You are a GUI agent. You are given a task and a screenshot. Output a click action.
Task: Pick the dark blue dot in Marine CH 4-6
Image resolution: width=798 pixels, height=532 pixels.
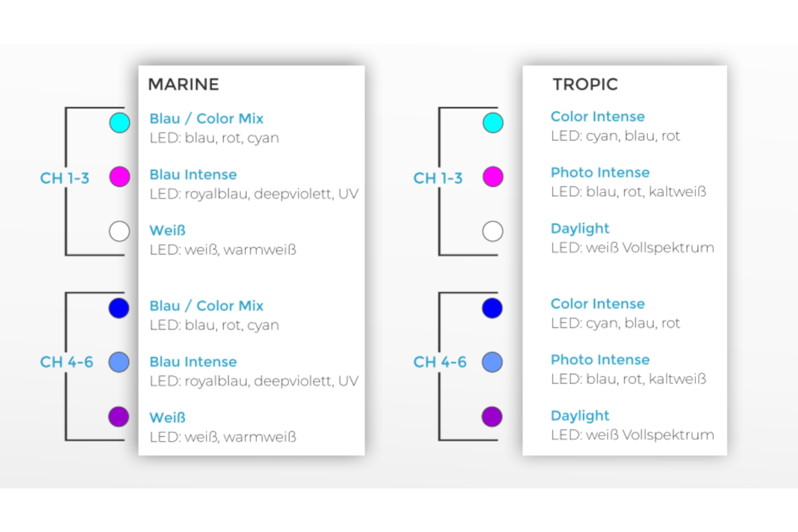click(119, 309)
